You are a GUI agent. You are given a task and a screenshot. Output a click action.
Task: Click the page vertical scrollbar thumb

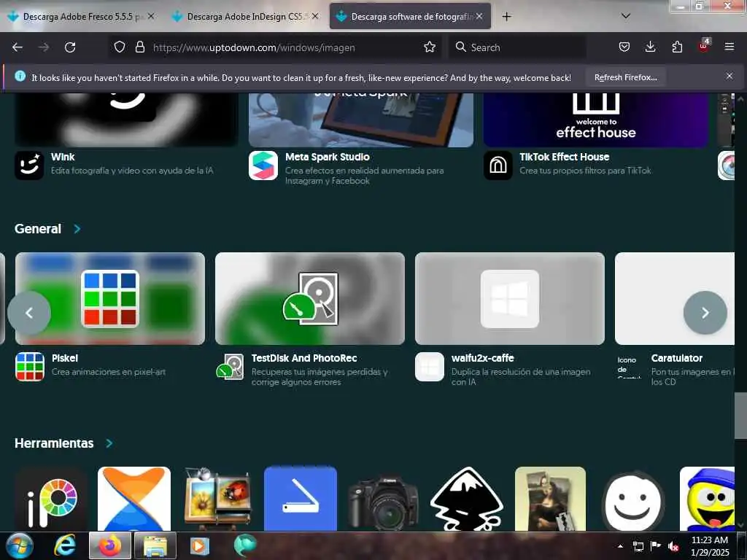coord(740,416)
